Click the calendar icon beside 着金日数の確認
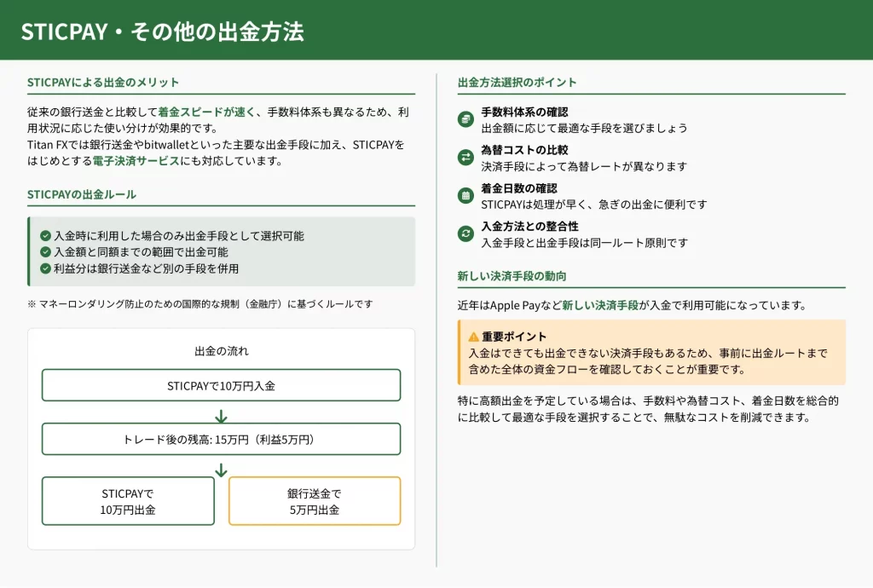 pyautogui.click(x=465, y=195)
